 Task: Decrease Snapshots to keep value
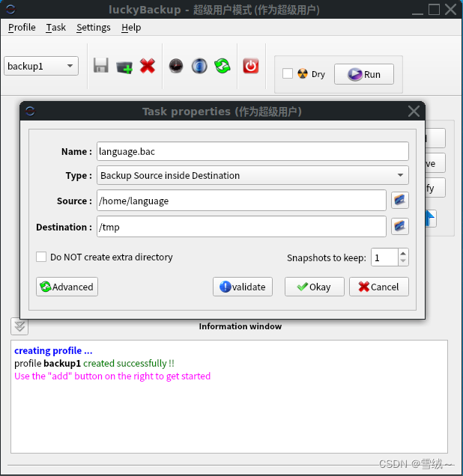(403, 261)
